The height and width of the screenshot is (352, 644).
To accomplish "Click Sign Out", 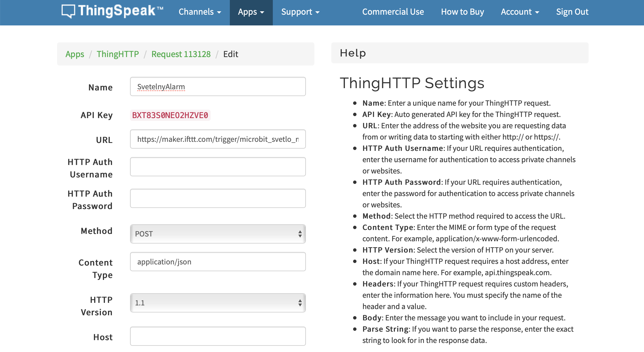I will (572, 12).
